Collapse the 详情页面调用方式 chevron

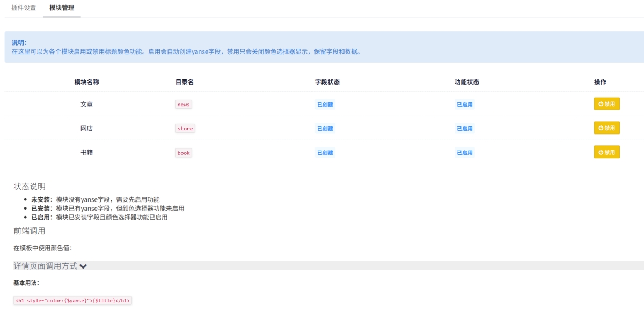point(83,266)
